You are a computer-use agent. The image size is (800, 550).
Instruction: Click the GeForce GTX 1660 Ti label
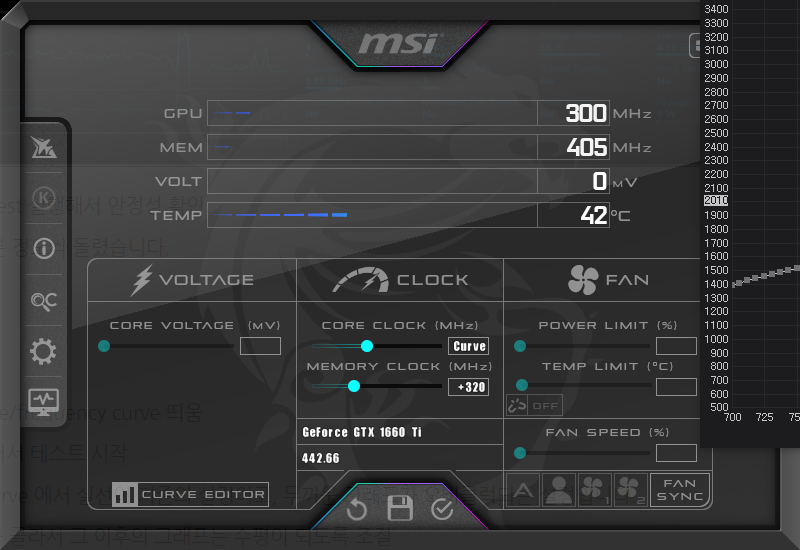(362, 432)
